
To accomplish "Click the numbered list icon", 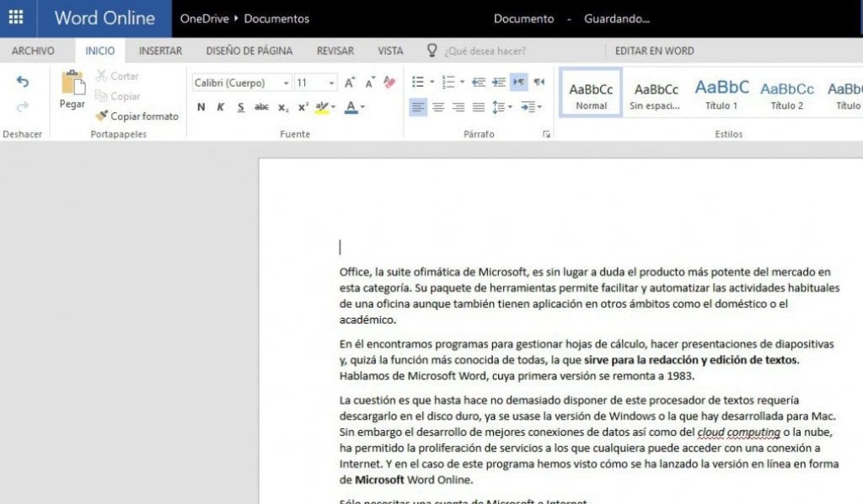I will point(448,82).
